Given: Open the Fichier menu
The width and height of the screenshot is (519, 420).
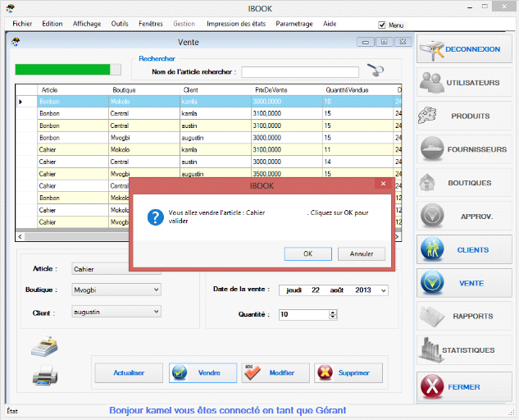Looking at the screenshot, I should (x=22, y=24).
